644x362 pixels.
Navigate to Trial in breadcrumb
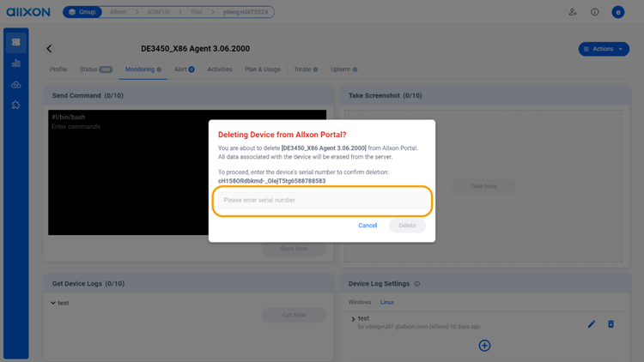click(x=197, y=12)
